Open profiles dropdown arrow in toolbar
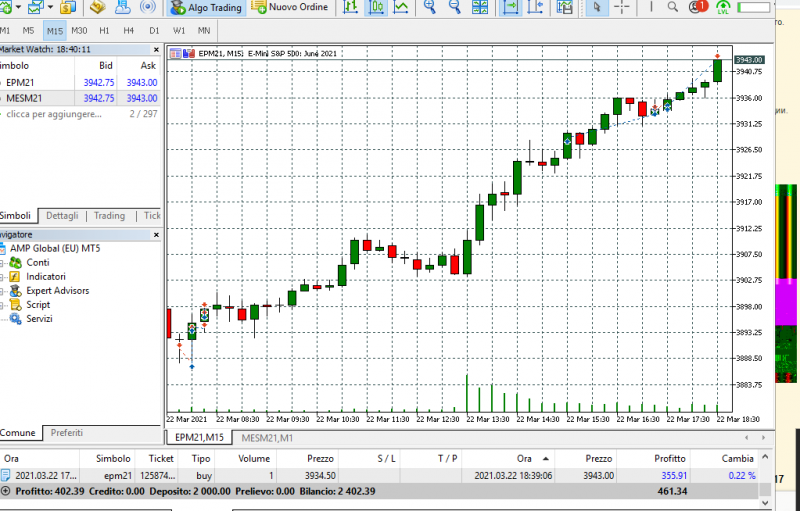The image size is (800, 511). (50, 7)
